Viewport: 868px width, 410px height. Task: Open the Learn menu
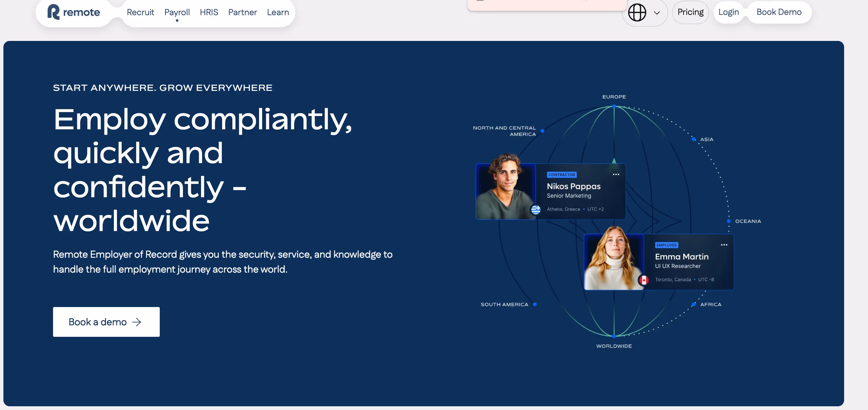coord(278,12)
